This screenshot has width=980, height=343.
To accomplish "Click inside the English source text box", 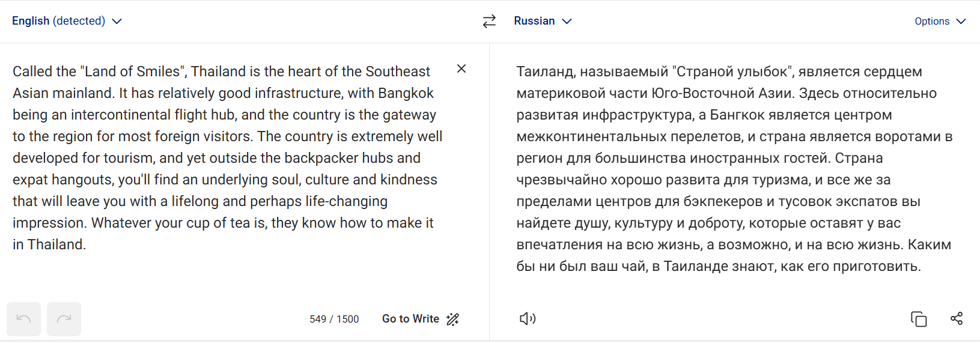I will (228, 180).
